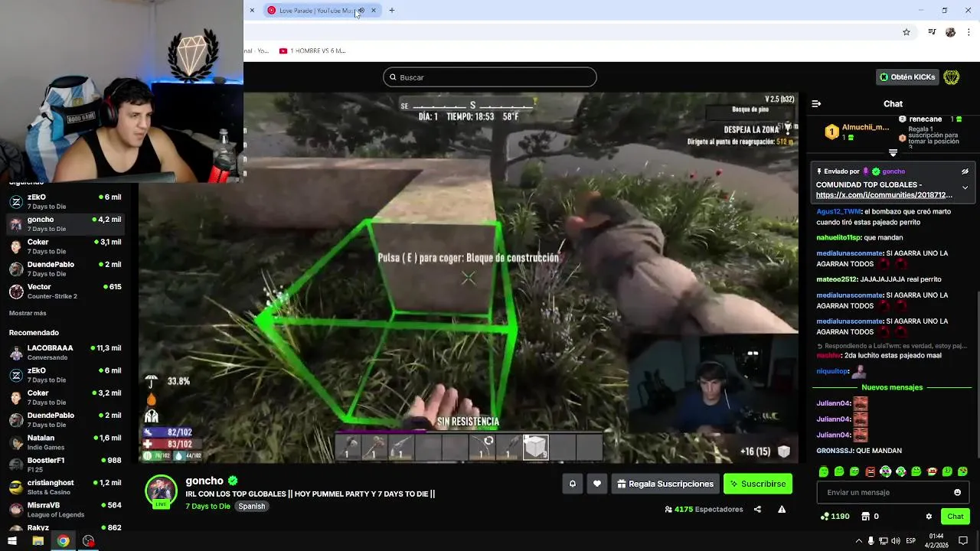Report stream with warning triangle icon
This screenshot has width=980, height=551.
[782, 510]
